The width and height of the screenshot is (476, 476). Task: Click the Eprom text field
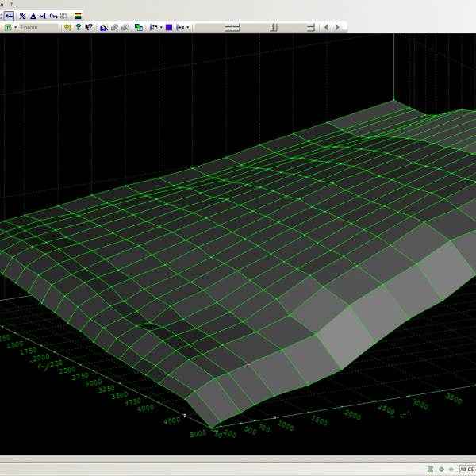tap(38, 27)
